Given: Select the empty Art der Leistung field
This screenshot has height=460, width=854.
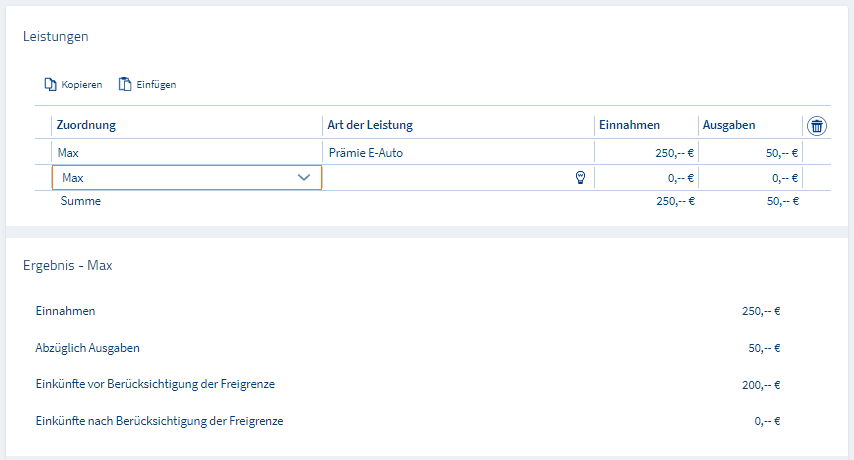Looking at the screenshot, I should click(449, 177).
